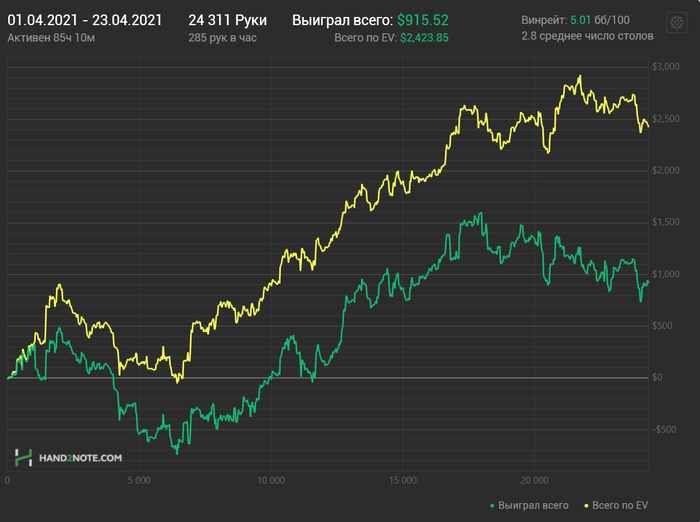Click the 'Всего по EV:' header label

pyautogui.click(x=366, y=38)
